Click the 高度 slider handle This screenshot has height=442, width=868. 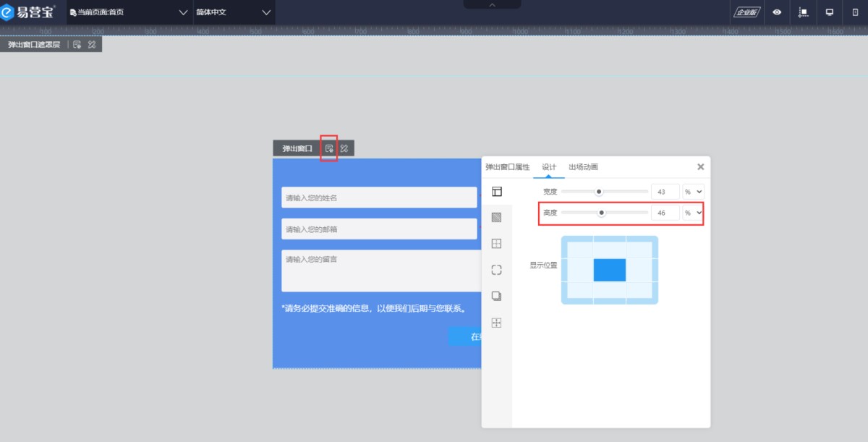[x=601, y=213]
